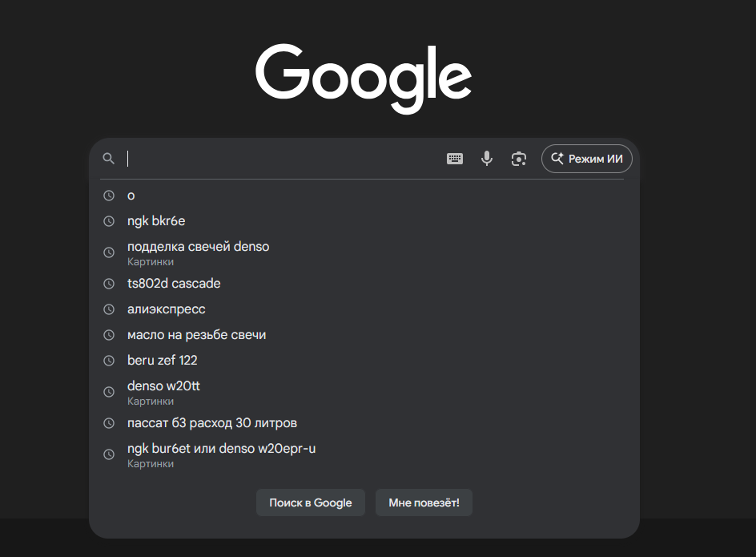
Task: Choose "ngk bur6et или denso w20epr-u" suggestion
Action: [x=221, y=449]
